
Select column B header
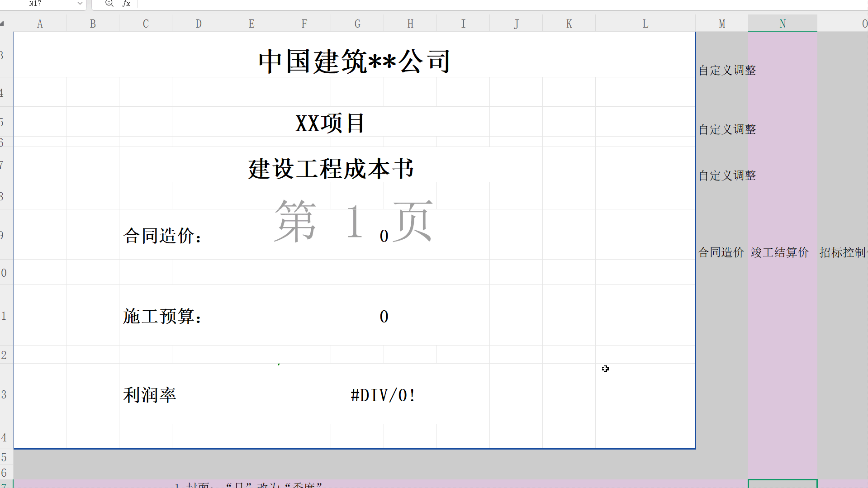point(93,24)
